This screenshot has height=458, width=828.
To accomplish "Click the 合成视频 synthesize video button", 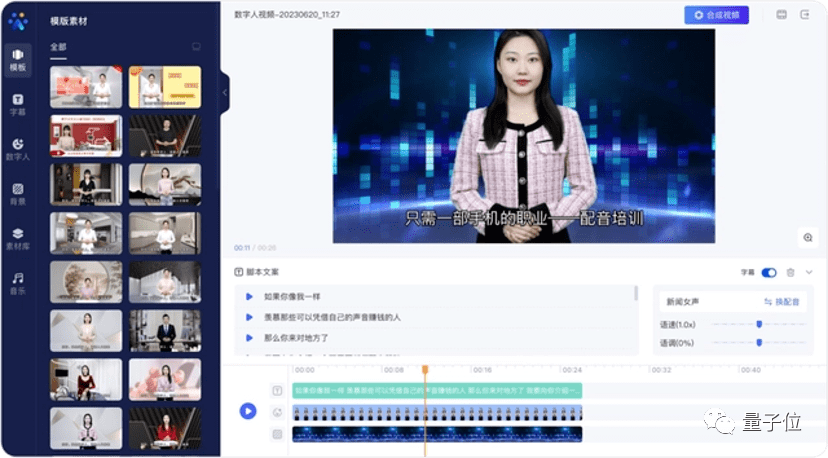I will pos(716,15).
